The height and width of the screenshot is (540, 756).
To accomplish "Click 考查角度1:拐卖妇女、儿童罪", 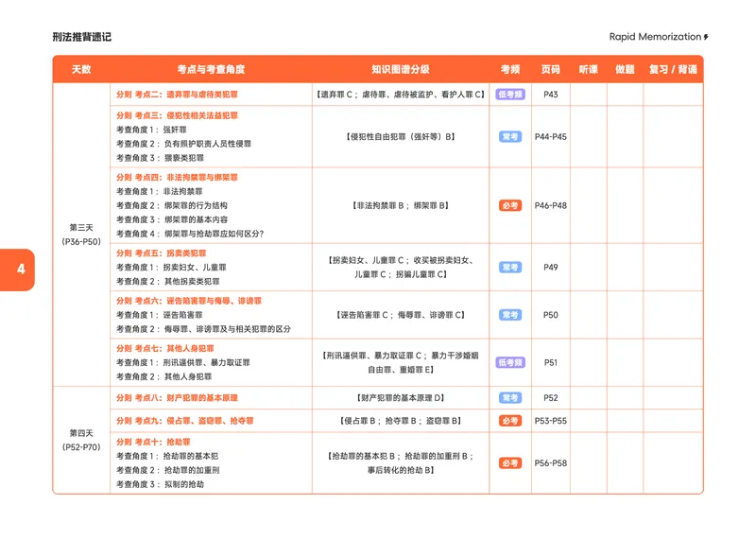I will [x=171, y=268].
